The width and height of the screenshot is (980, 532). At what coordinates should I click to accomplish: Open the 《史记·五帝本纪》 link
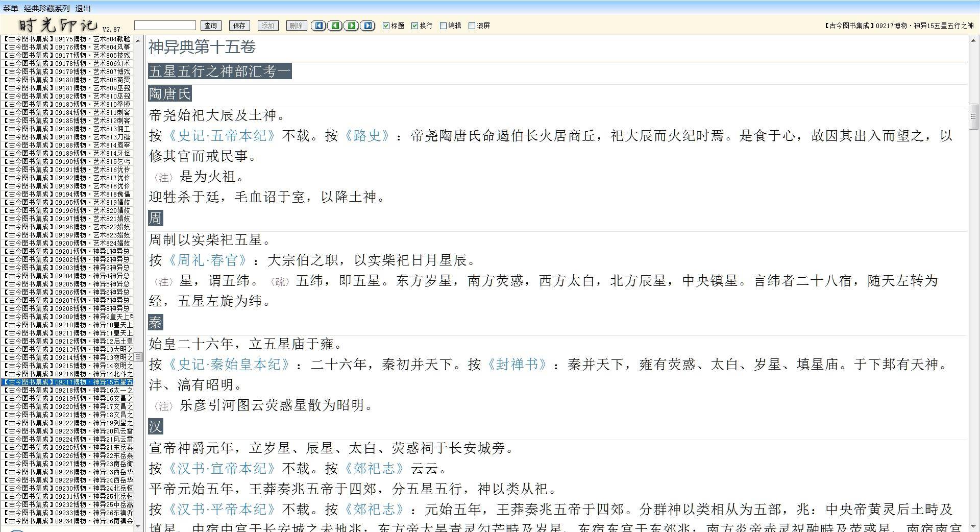pyautogui.click(x=222, y=136)
